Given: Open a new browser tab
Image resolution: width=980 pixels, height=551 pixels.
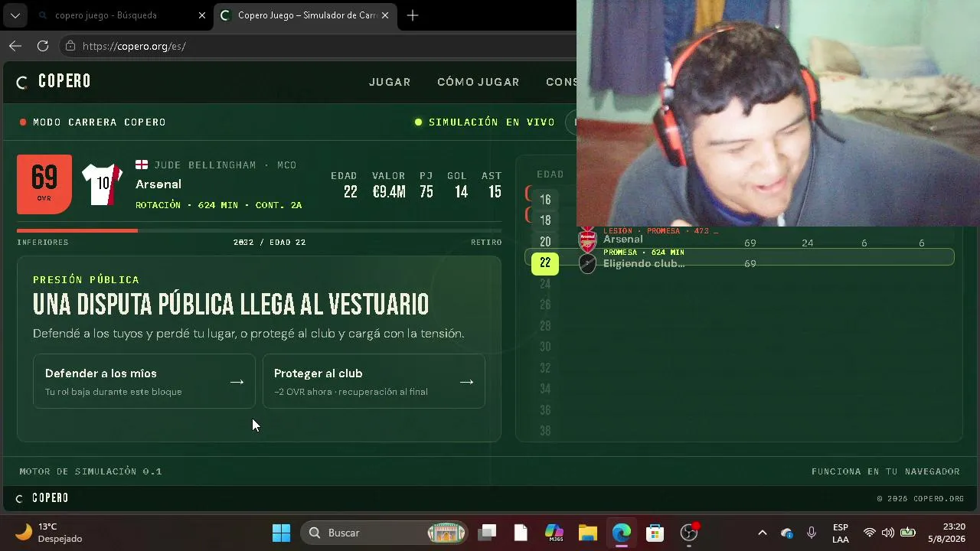Looking at the screenshot, I should 413,15.
